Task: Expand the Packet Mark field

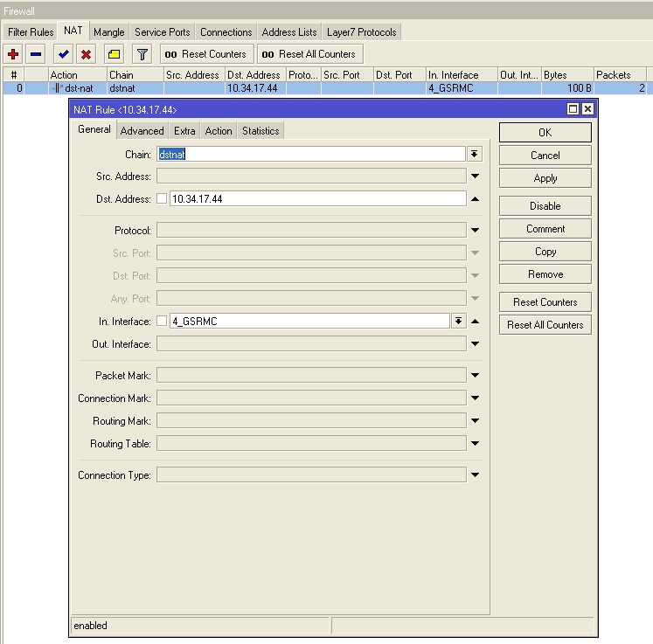Action: [x=475, y=375]
